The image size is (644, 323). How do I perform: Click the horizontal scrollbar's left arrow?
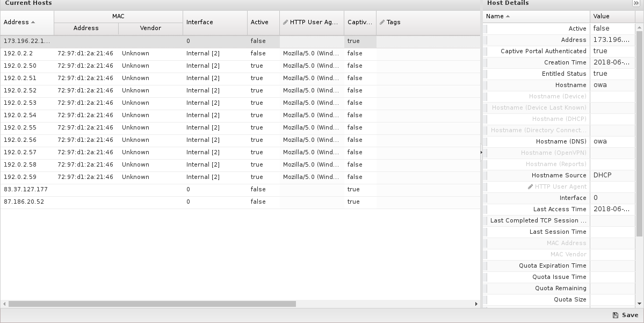pos(4,304)
